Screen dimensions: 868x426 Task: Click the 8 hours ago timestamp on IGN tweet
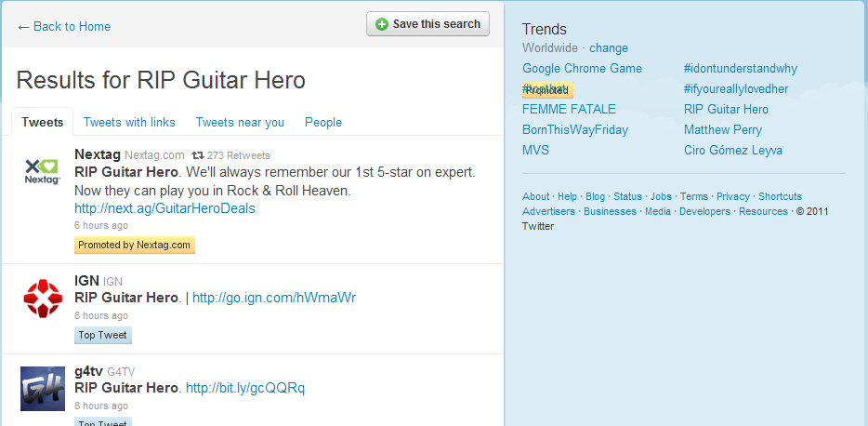100,315
